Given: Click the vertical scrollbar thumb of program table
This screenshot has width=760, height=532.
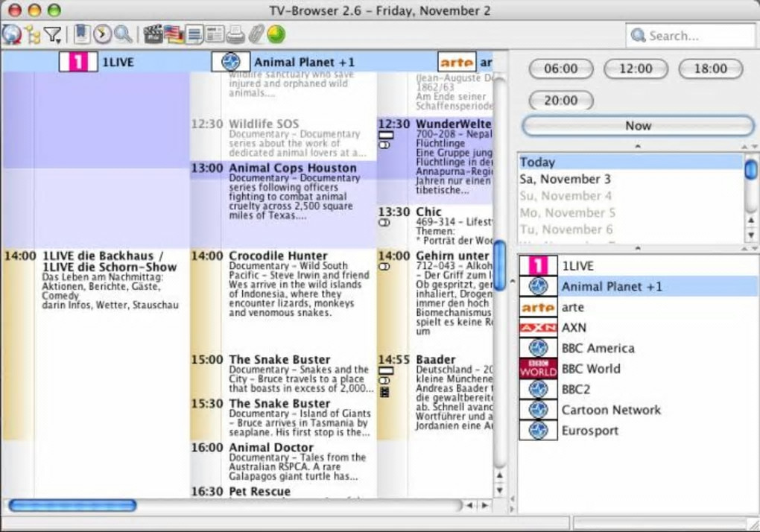Looking at the screenshot, I should pos(500,265).
